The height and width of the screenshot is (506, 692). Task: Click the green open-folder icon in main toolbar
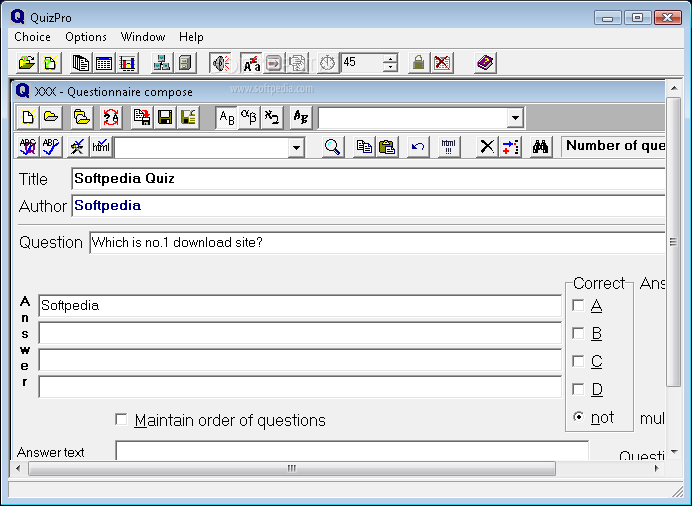[27, 63]
